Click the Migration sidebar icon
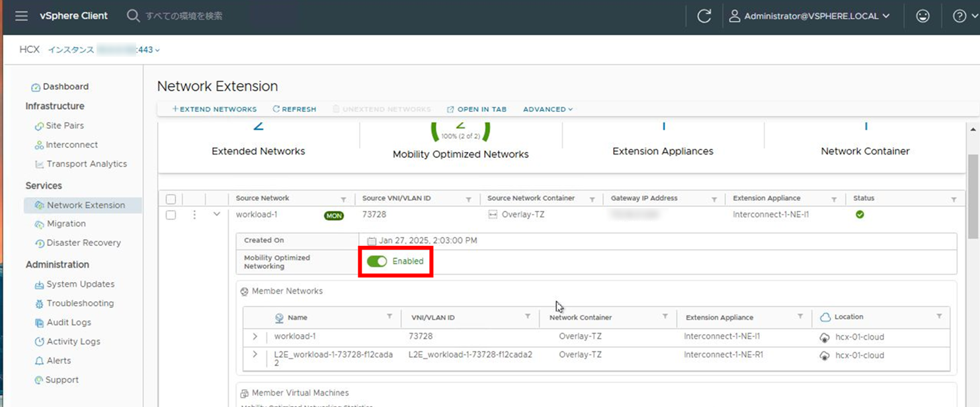This screenshot has height=407, width=980. (40, 225)
